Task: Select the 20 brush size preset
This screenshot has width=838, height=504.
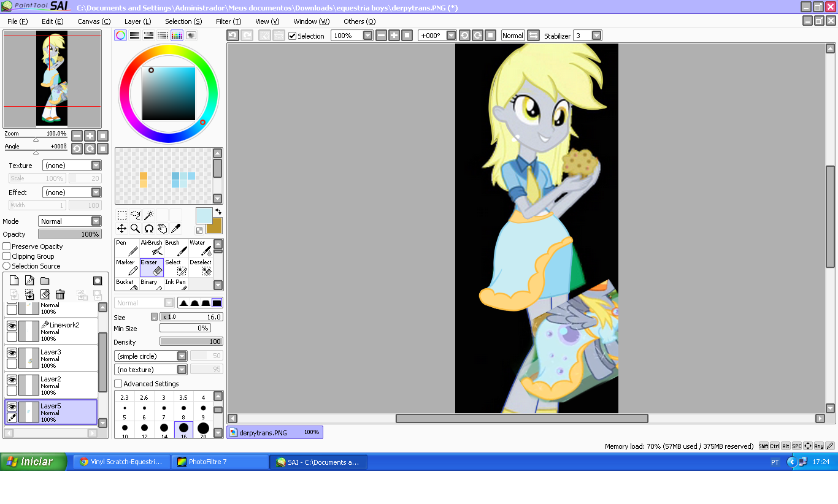Action: [x=203, y=430]
